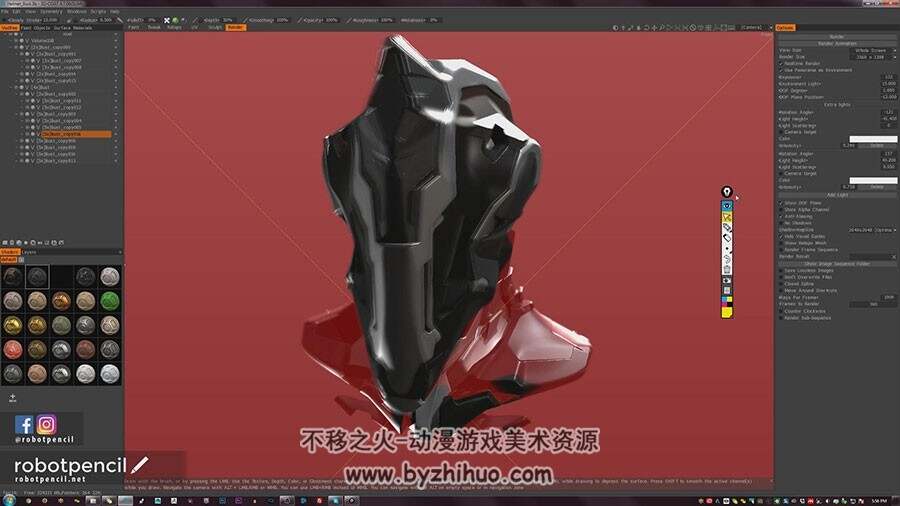Switch to the Retopo room tab
This screenshot has height=506, width=900.
coord(174,28)
